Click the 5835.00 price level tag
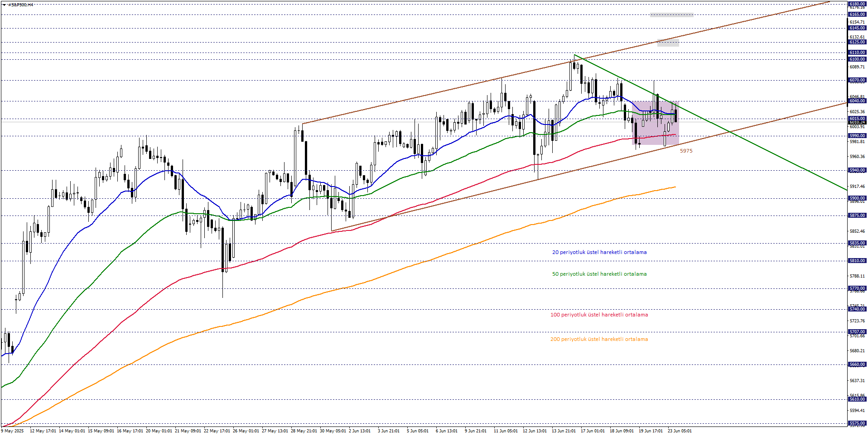Screen dimensions: 868x436 857,243
